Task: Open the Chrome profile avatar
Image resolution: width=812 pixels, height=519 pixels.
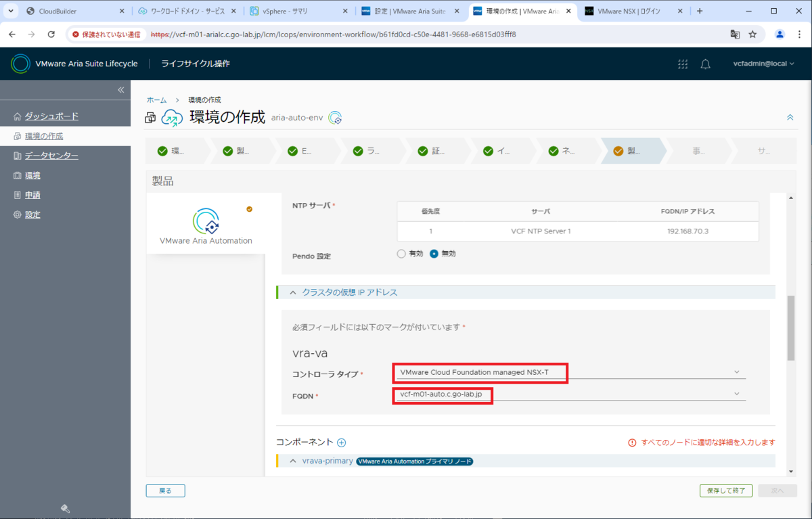Action: [x=780, y=34]
